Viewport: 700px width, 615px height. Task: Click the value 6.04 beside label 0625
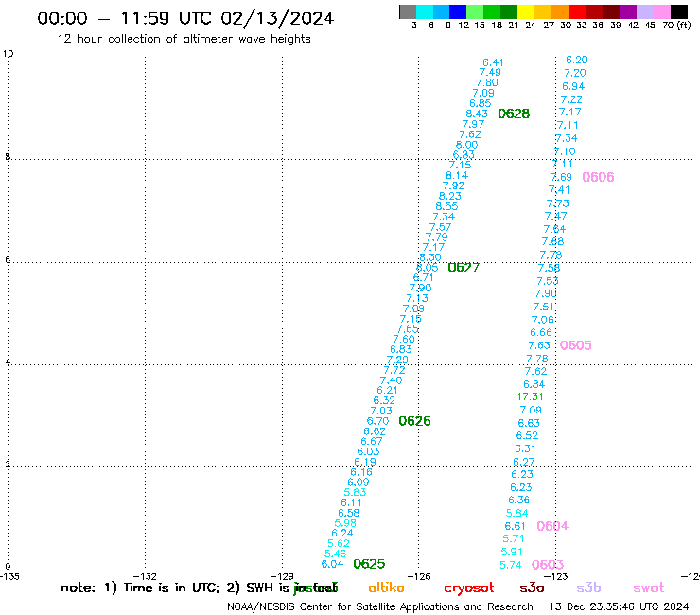pyautogui.click(x=333, y=564)
